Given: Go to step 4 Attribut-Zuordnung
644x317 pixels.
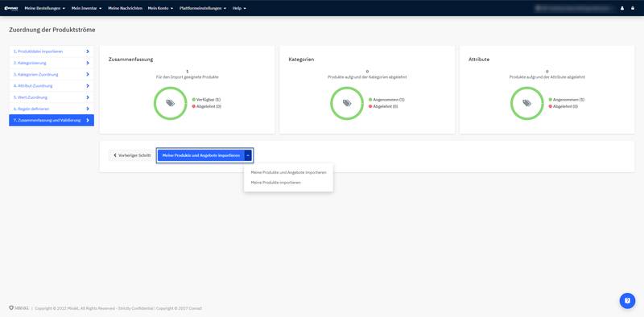Looking at the screenshot, I should tap(52, 86).
